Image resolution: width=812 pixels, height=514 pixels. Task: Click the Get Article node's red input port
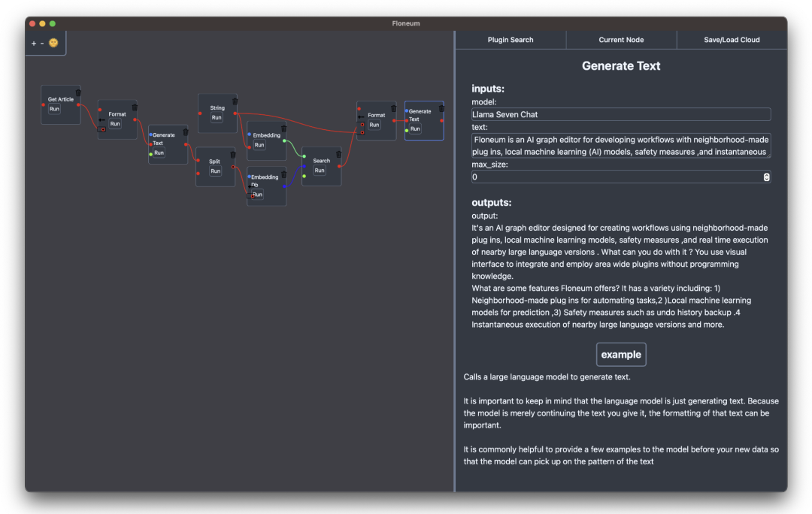[44, 105]
